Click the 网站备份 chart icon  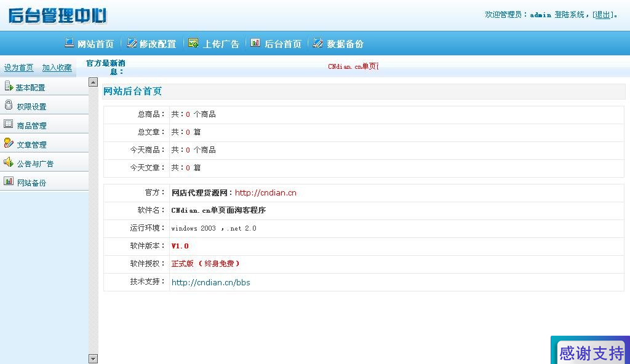tap(9, 181)
